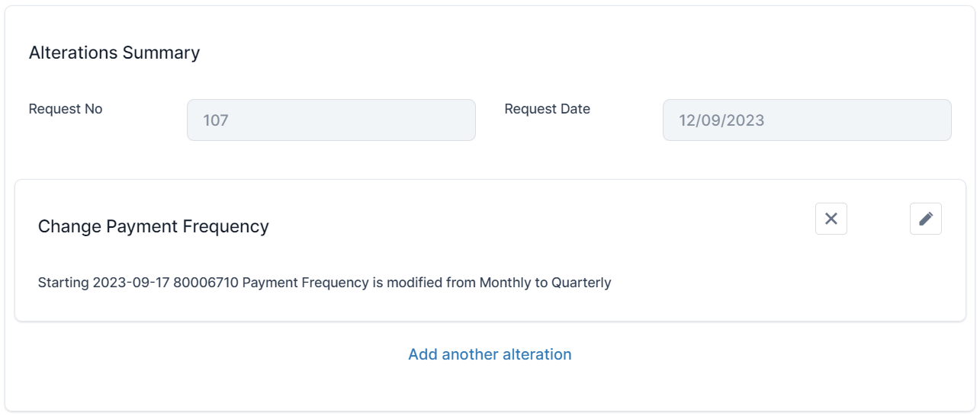Click the word is before modified
The height and width of the screenshot is (416, 980).
tap(378, 283)
